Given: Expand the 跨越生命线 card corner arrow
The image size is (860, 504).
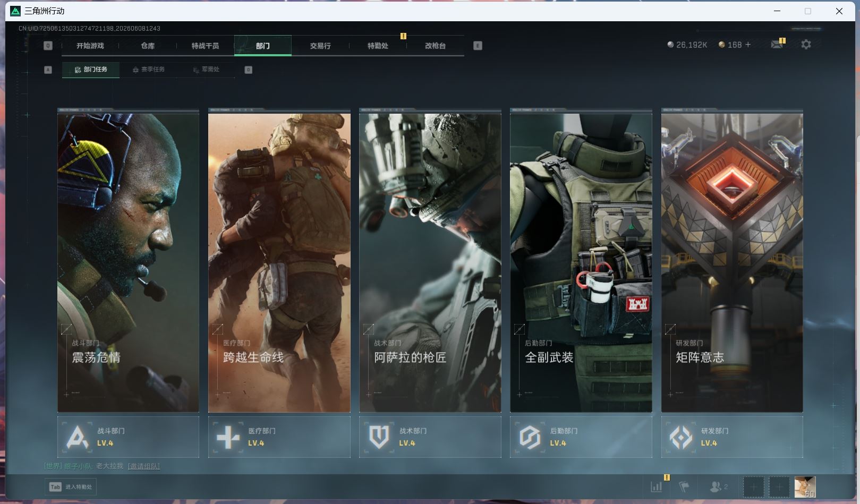Looking at the screenshot, I should [x=217, y=329].
